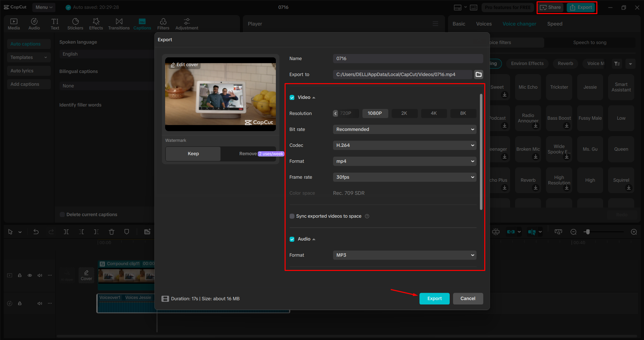Switch to the Voices tab

[x=484, y=24]
